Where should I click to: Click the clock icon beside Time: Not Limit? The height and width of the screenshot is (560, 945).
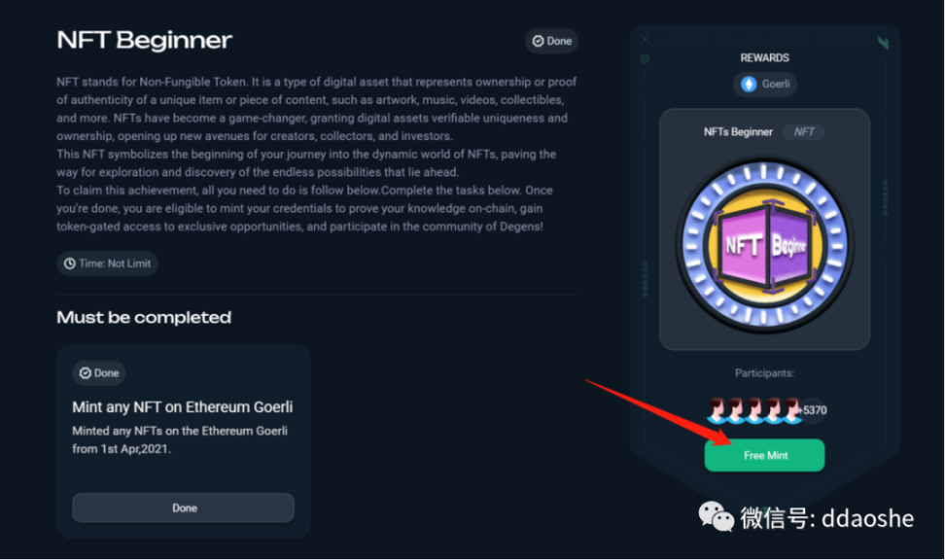coord(69,263)
